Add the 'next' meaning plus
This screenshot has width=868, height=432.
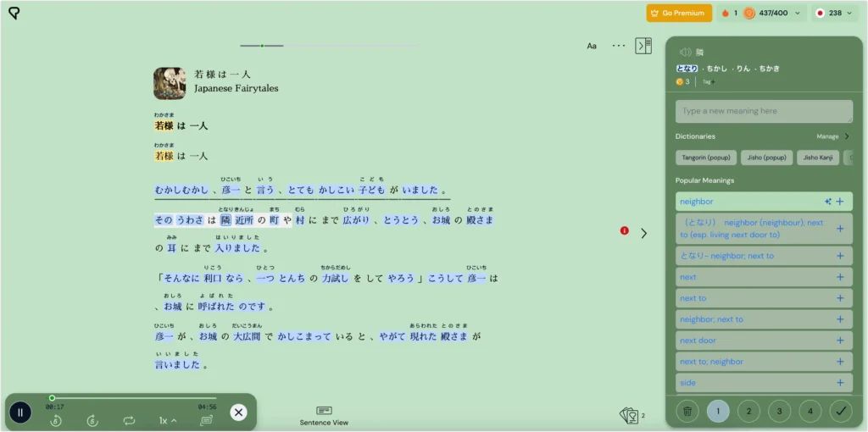coord(840,277)
